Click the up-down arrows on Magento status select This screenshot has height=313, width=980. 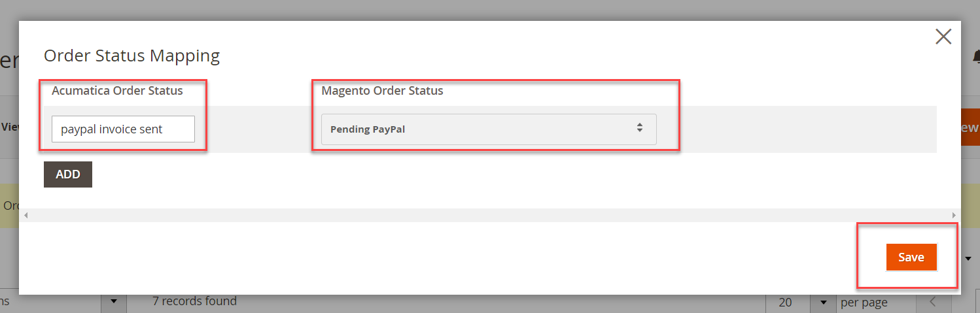640,128
